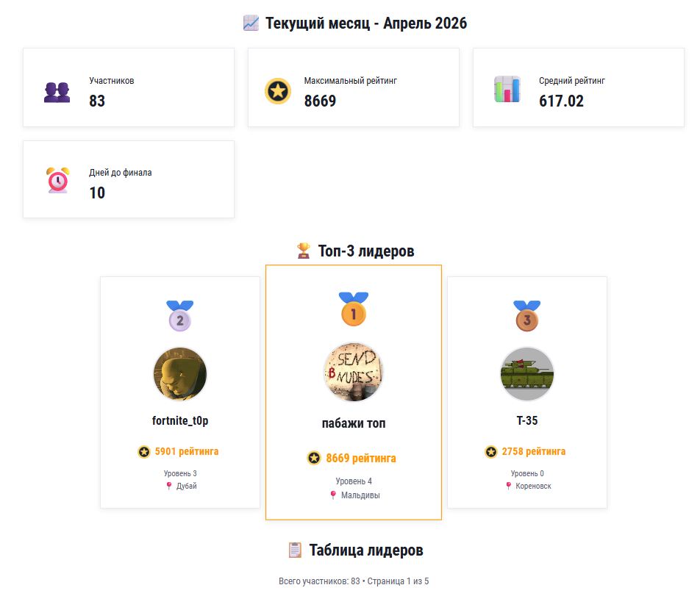
Task: Click the Мальдивы location label
Action: (360, 495)
